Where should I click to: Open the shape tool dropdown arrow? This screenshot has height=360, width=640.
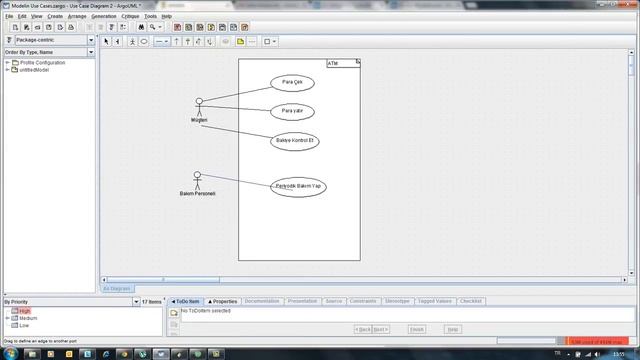(274, 42)
